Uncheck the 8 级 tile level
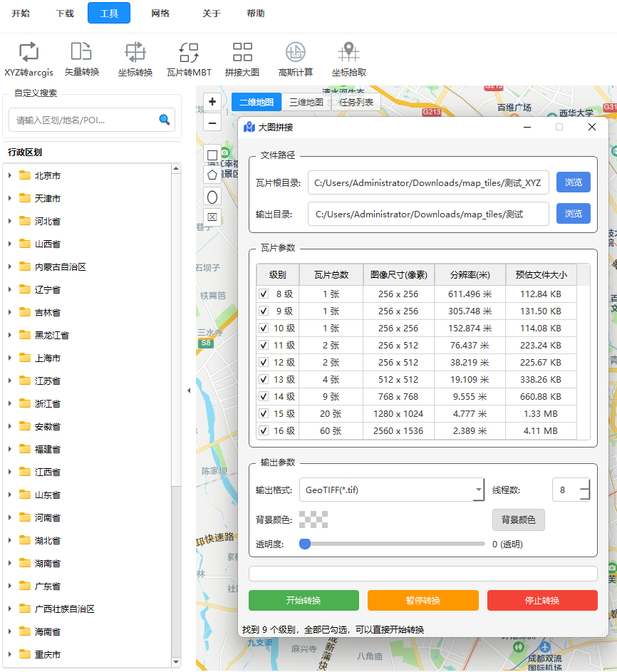This screenshot has width=617, height=672. point(264,294)
